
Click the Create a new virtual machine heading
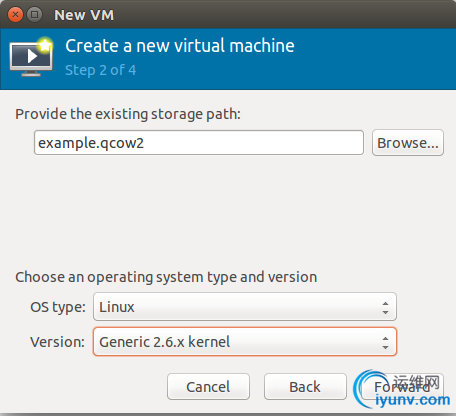click(x=180, y=46)
